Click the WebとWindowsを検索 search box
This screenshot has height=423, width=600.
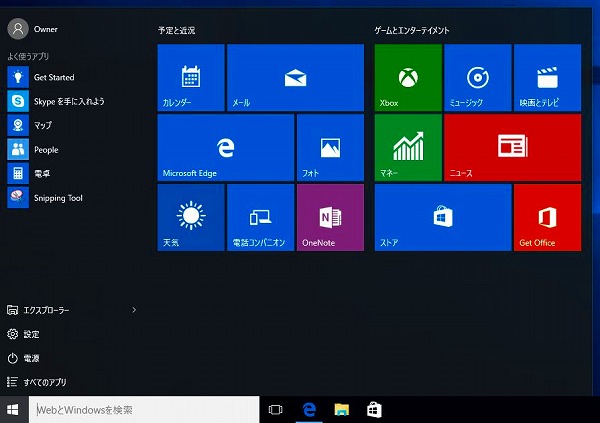144,410
